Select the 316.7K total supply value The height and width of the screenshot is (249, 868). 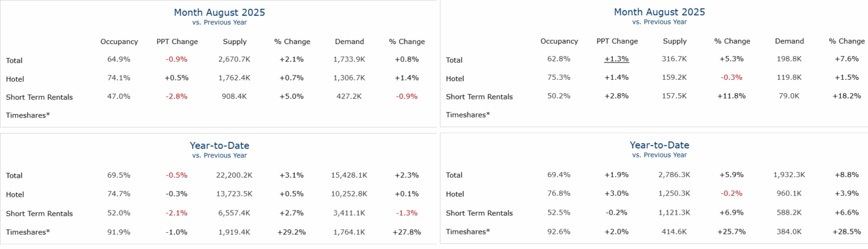pyautogui.click(x=674, y=59)
